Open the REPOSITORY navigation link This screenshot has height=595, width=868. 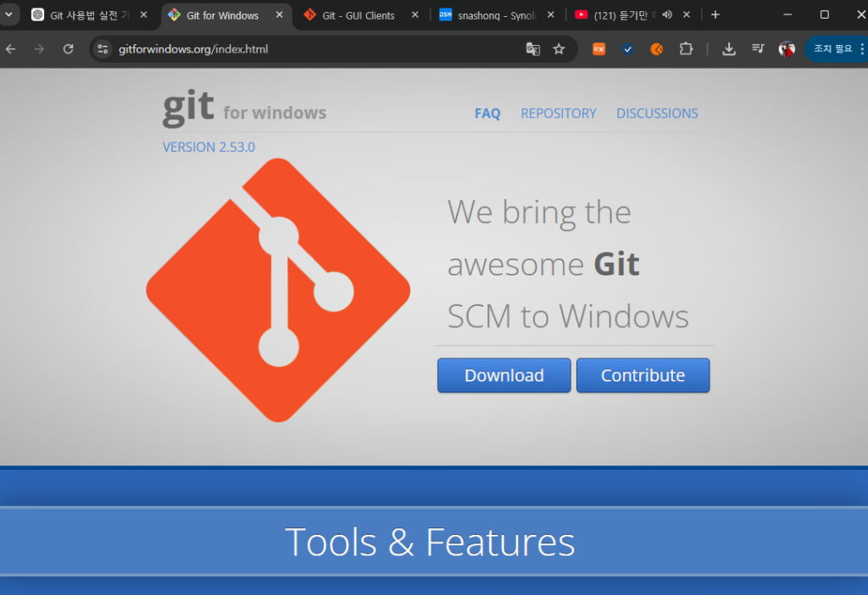tap(558, 114)
